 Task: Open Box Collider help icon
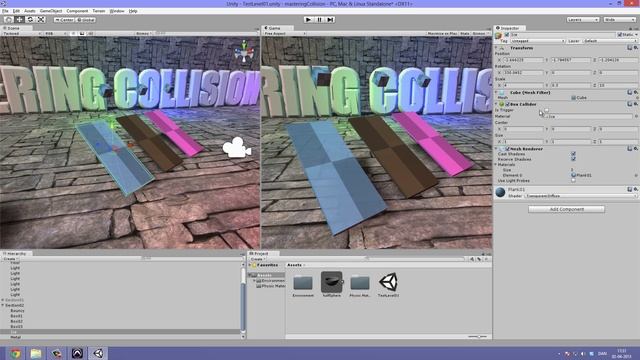[x=630, y=104]
